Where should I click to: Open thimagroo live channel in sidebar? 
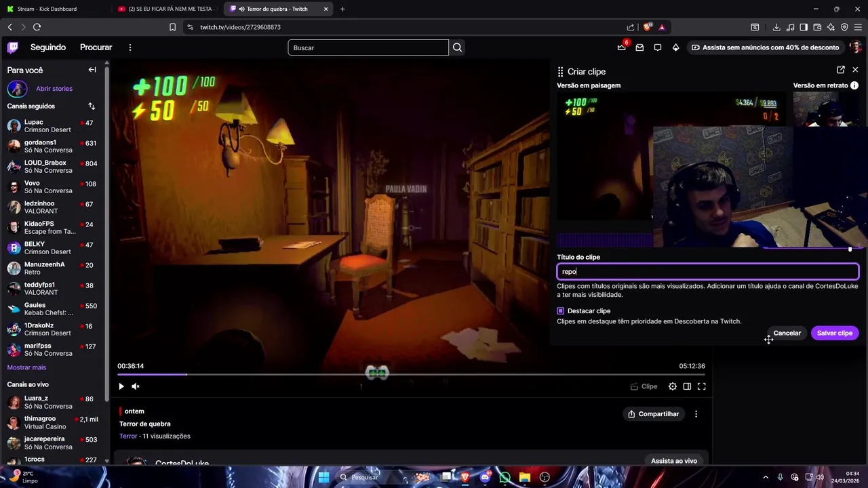[x=53, y=422]
